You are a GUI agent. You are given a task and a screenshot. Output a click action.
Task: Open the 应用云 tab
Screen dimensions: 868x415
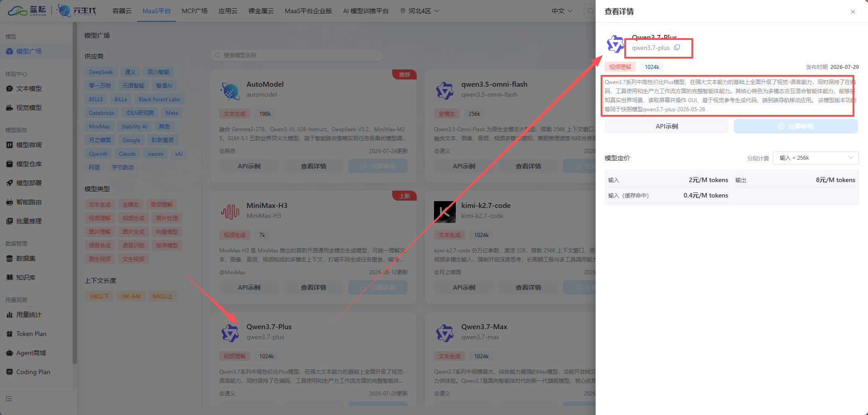point(228,11)
